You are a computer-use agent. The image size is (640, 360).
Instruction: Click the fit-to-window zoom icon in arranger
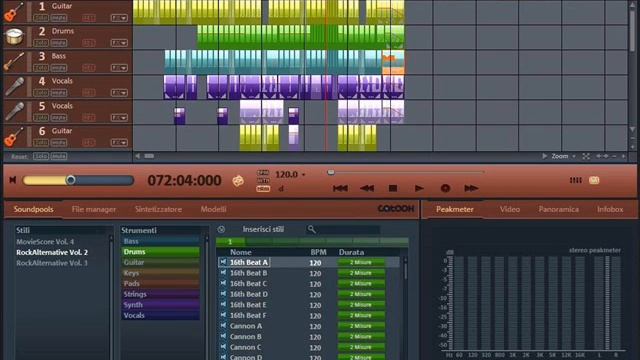click(586, 156)
